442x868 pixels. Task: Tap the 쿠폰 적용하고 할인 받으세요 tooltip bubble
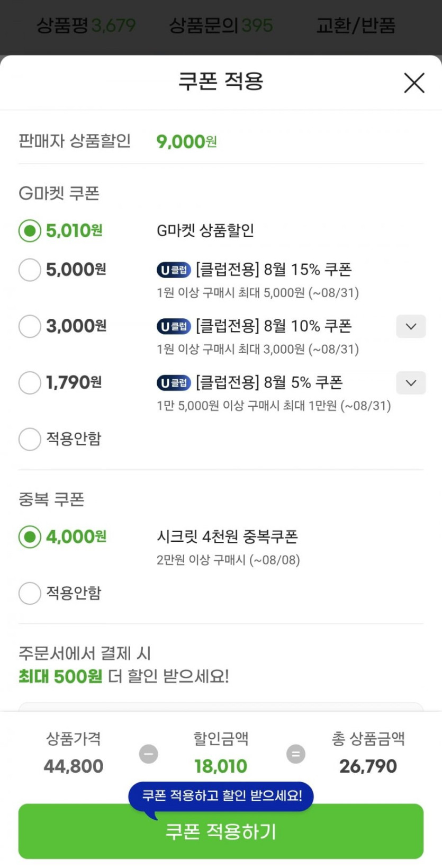click(x=221, y=795)
